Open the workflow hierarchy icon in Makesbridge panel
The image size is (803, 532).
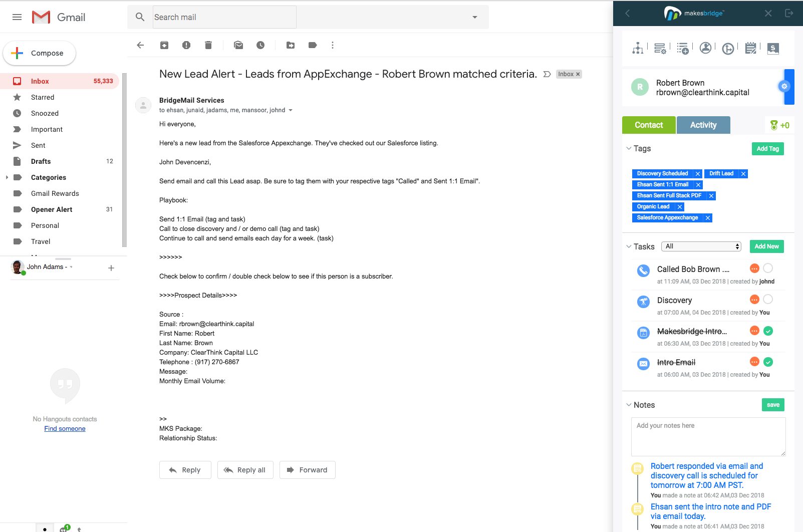point(638,48)
